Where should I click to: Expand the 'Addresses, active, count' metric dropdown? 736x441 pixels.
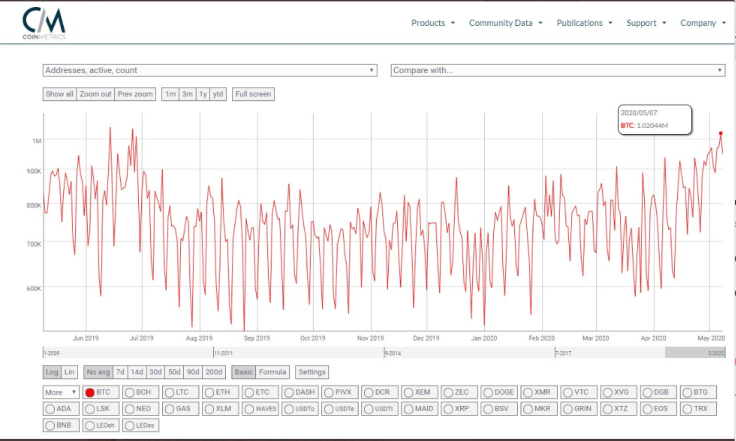click(210, 70)
